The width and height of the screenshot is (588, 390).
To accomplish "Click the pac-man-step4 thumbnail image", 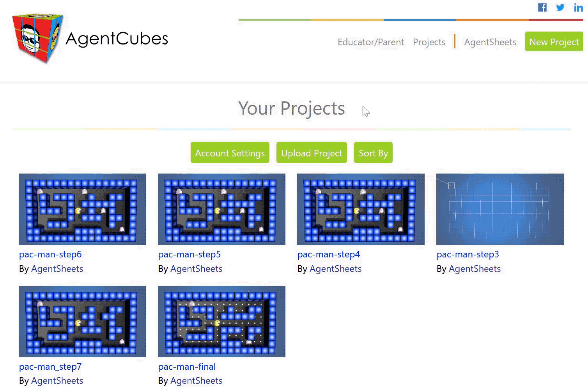I will click(361, 209).
